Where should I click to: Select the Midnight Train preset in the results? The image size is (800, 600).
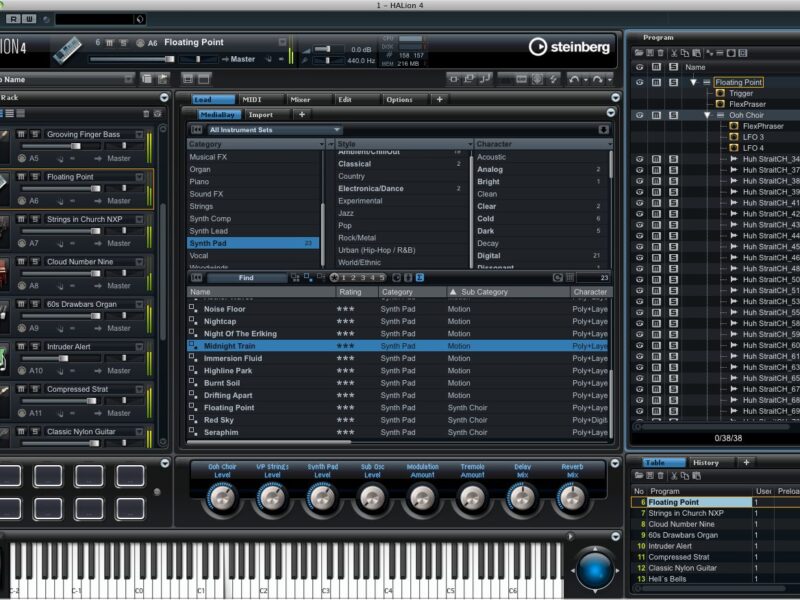tap(229, 346)
